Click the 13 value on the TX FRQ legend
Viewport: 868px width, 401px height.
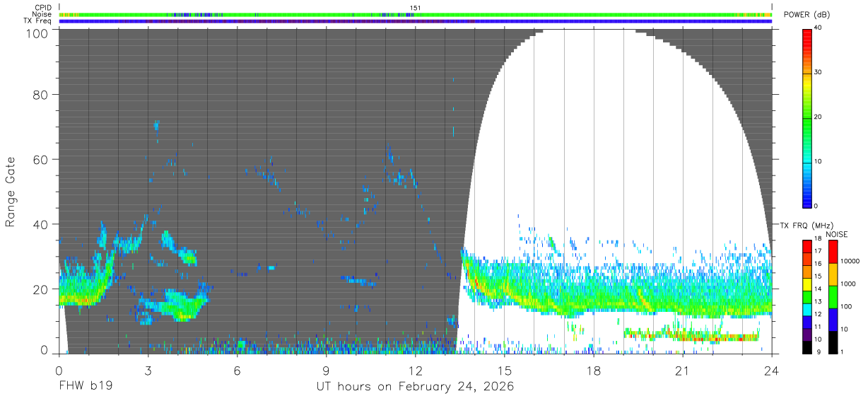(819, 301)
